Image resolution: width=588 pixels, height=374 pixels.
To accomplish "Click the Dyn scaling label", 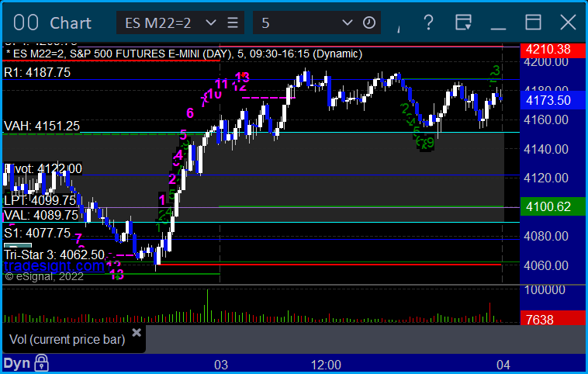I will click(16, 363).
